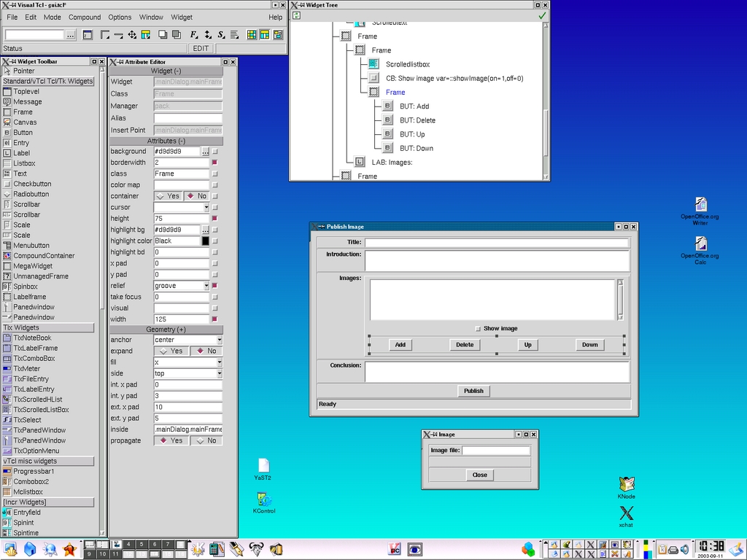
Task: Click the font (F) icon in the main toolbar
Action: (193, 34)
